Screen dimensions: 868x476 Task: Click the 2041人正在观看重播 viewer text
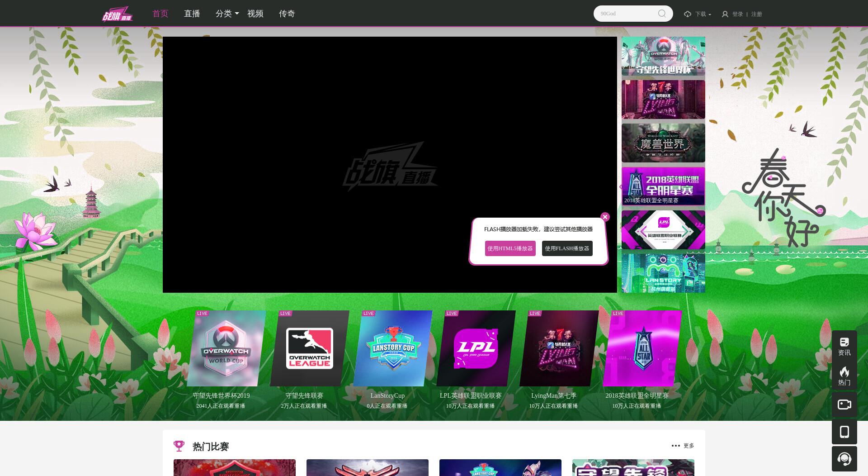tap(221, 406)
